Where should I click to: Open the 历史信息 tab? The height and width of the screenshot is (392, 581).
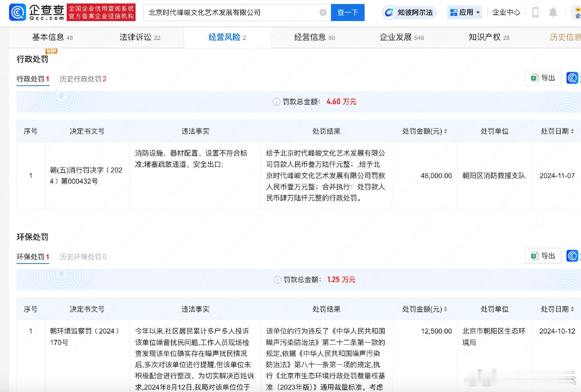coord(565,37)
